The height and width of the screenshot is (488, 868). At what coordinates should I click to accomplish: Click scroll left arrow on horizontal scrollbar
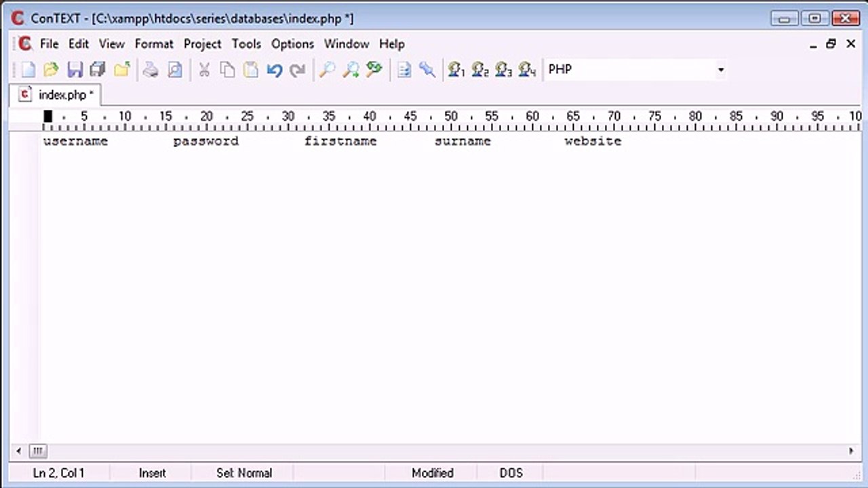point(20,451)
